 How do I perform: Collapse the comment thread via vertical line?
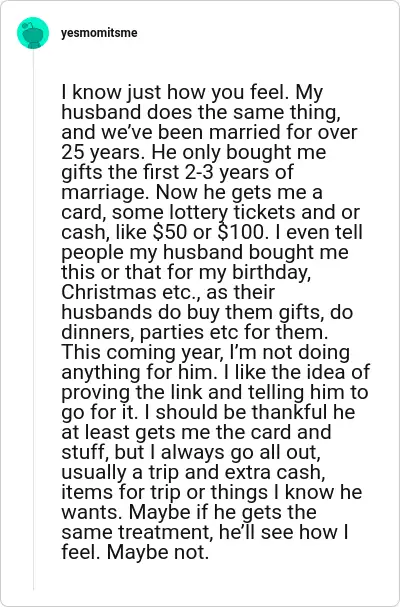(33, 319)
